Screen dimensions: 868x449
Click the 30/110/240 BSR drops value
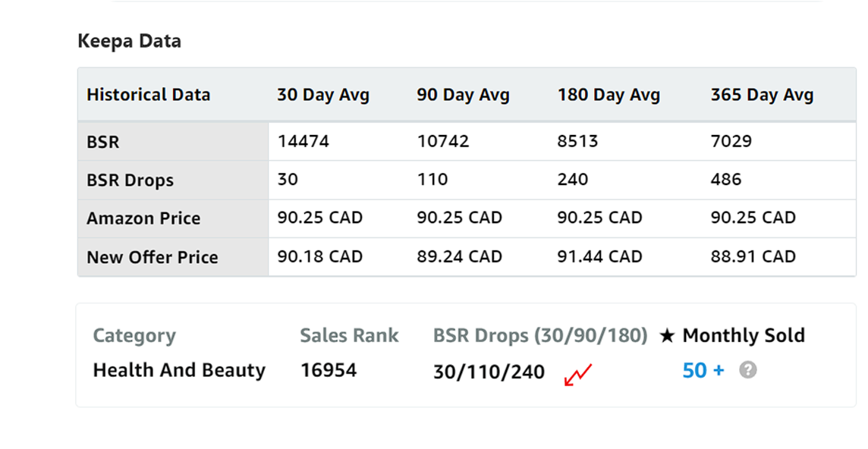(489, 372)
